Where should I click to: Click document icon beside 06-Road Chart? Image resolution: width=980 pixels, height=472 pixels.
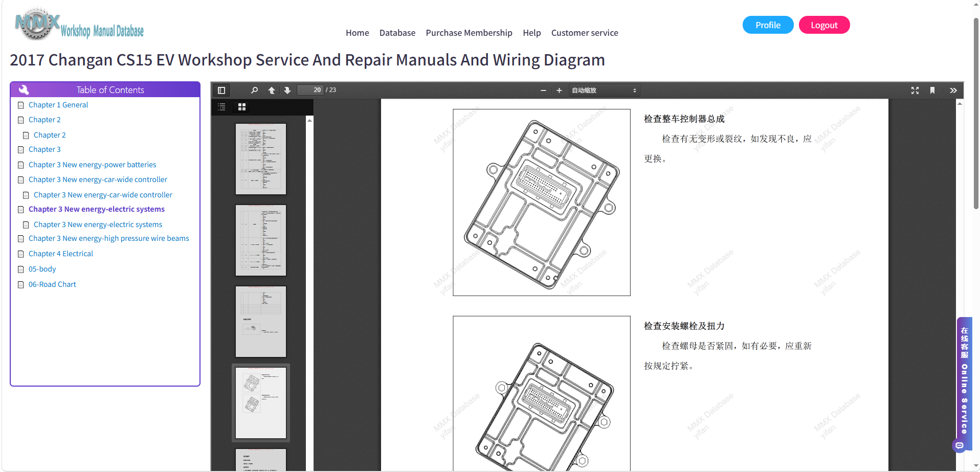pos(21,285)
